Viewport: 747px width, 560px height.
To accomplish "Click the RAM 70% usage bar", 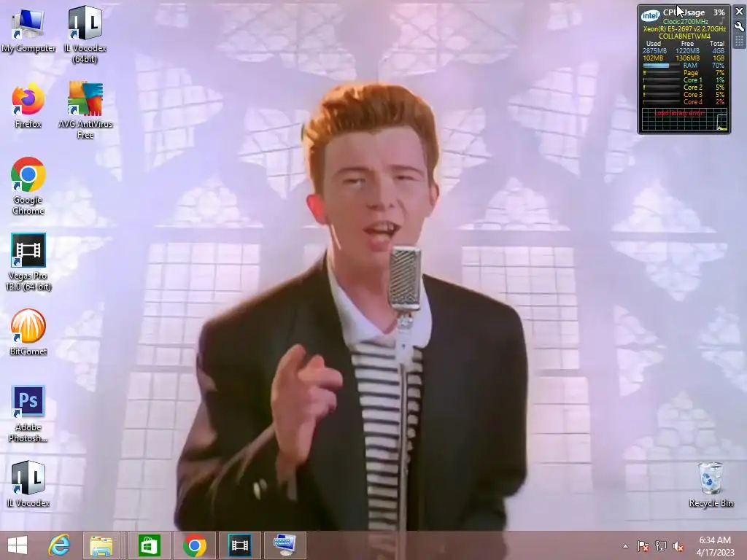I will click(x=662, y=66).
